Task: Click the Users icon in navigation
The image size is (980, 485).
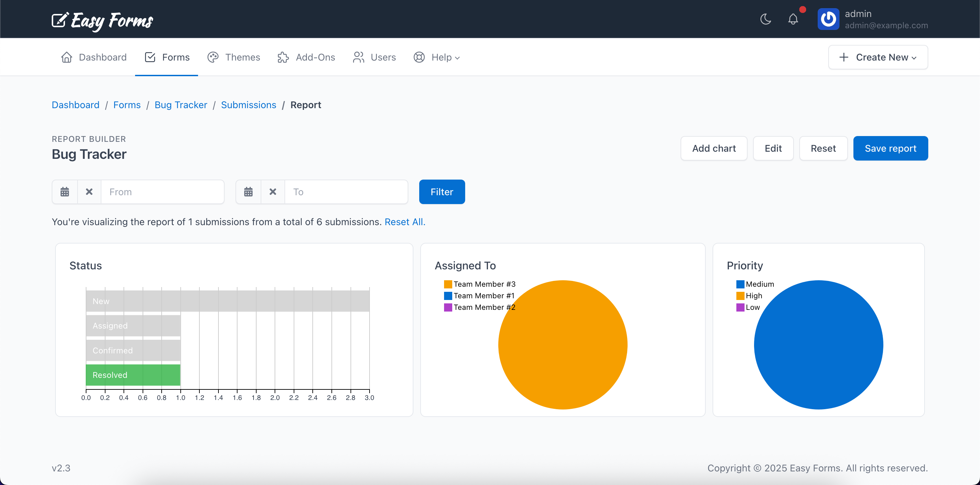Action: [358, 57]
